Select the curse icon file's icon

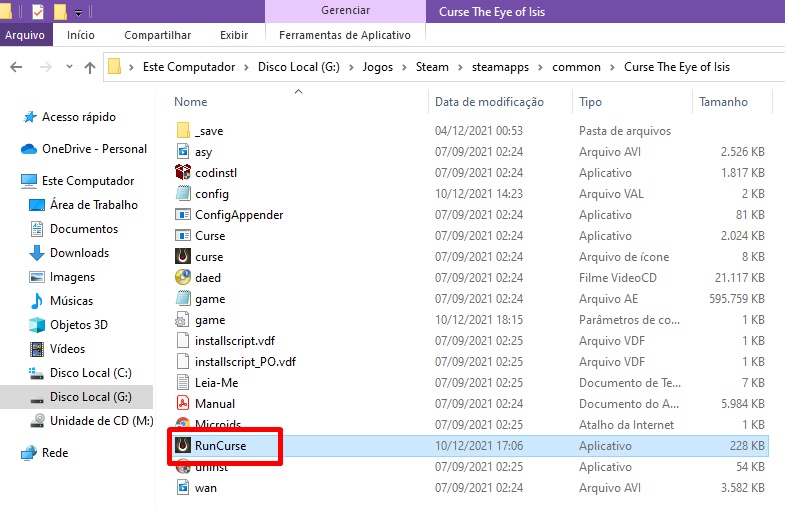click(183, 257)
